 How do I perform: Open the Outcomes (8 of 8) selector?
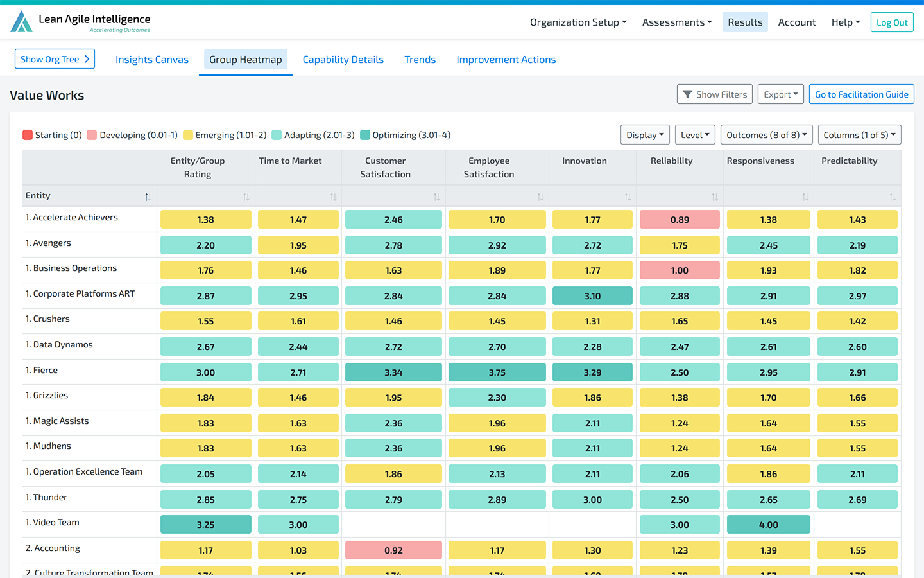766,135
